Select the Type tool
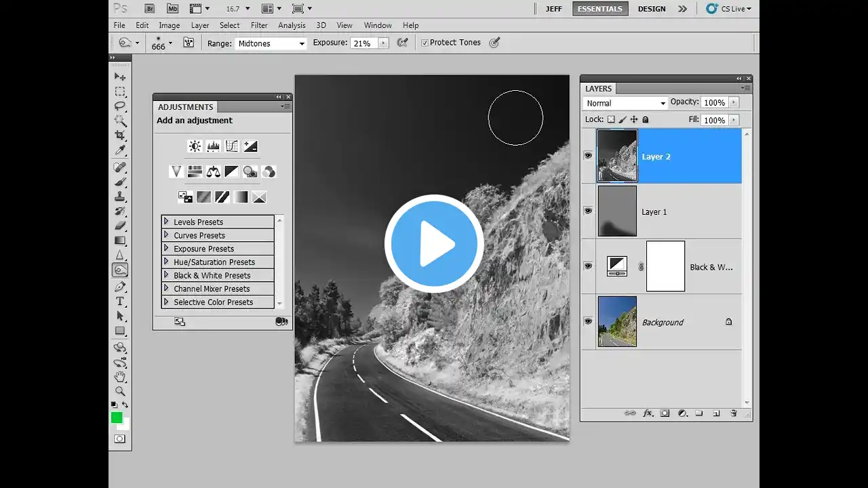The image size is (868, 488). [120, 301]
